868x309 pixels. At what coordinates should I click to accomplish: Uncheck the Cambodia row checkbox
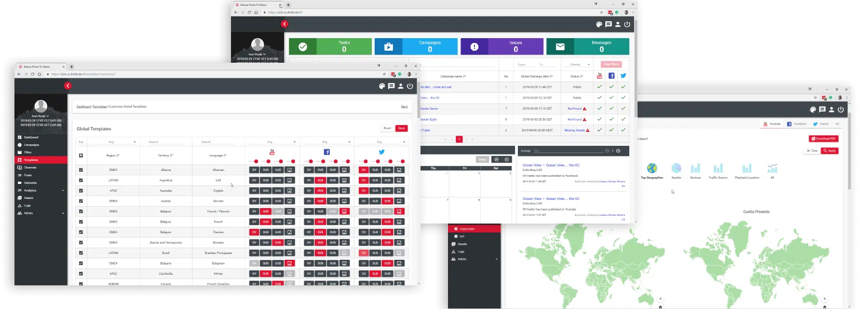(x=81, y=274)
